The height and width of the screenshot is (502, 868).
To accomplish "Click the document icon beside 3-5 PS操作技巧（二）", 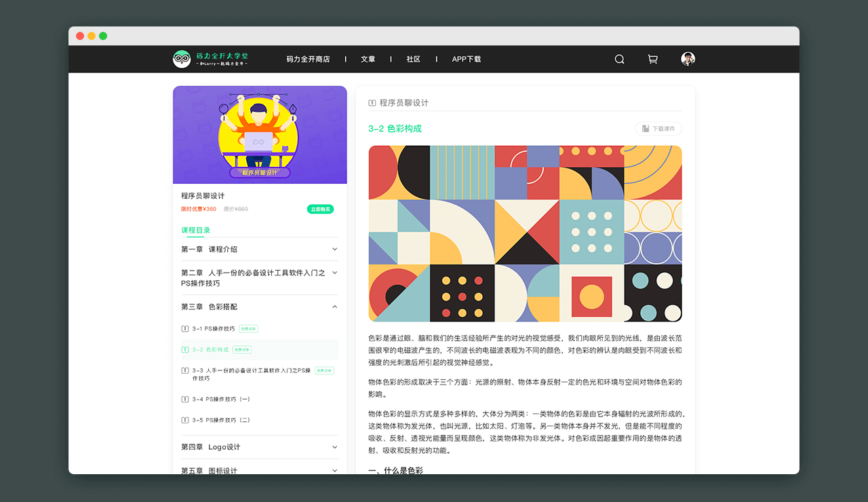I will click(x=185, y=421).
